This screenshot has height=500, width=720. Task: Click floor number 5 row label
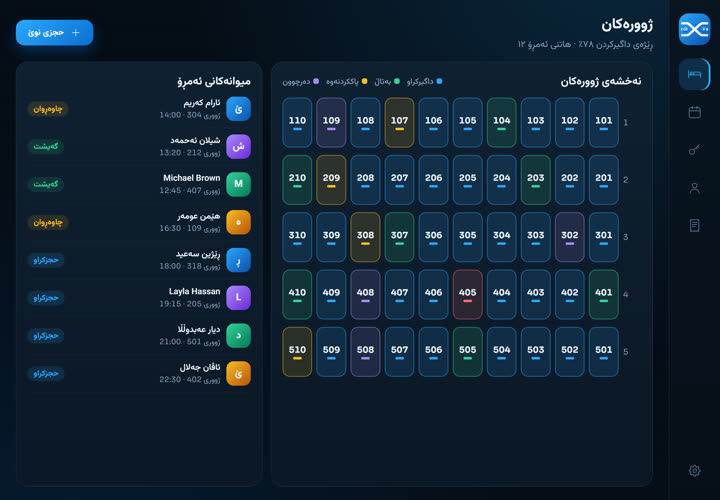[625, 352]
